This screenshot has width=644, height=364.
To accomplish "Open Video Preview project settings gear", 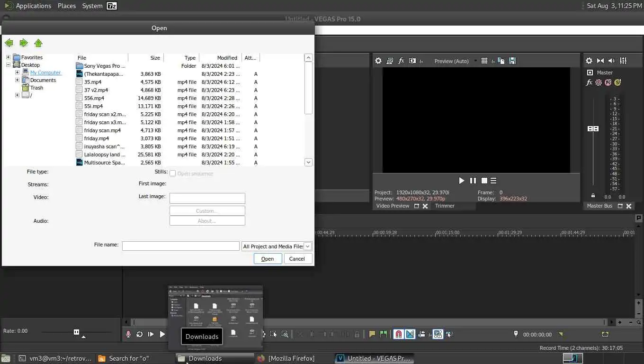I will click(x=378, y=61).
